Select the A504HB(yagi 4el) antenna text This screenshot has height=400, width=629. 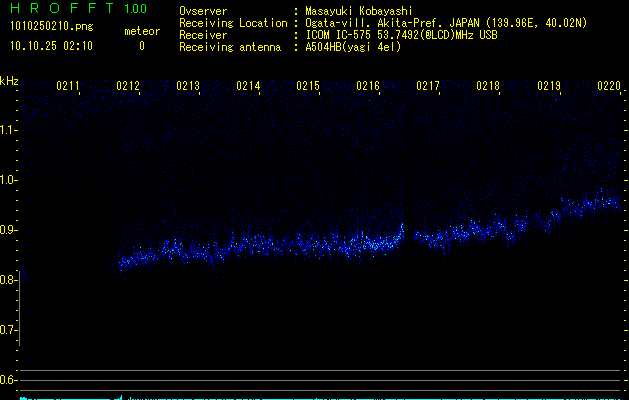[353, 47]
